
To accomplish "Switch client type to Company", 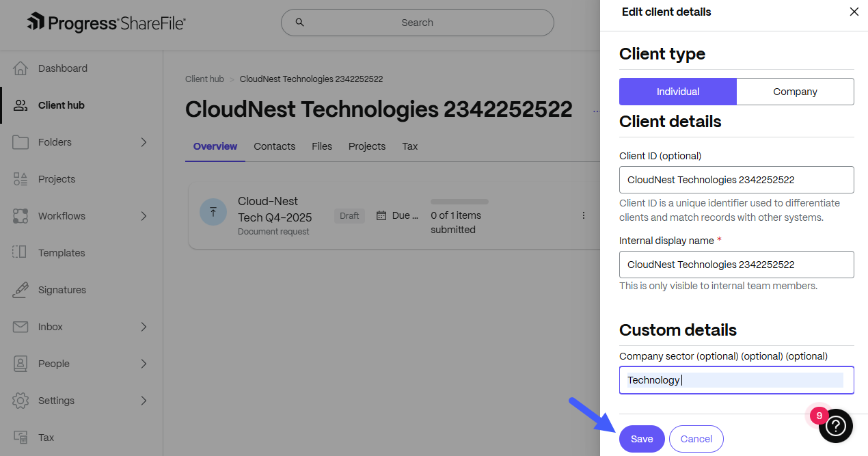I will coord(795,91).
